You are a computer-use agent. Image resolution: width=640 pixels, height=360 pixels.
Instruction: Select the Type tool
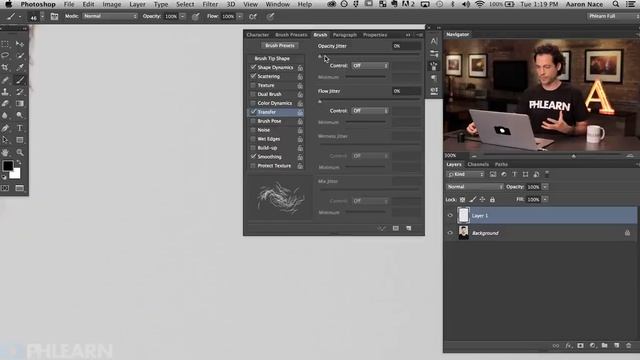point(20,128)
